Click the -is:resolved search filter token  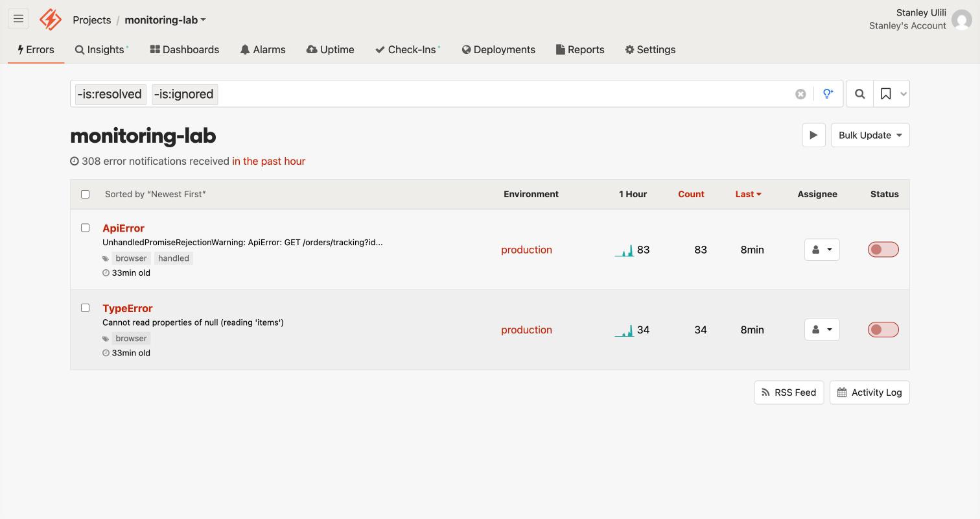coord(110,94)
